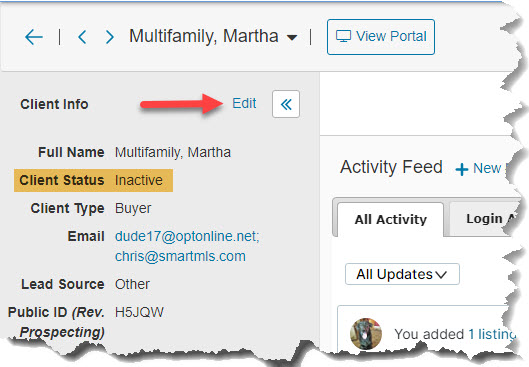Click the Multifamily, Martha client name header
529x367 pixels.
pyautogui.click(x=203, y=36)
